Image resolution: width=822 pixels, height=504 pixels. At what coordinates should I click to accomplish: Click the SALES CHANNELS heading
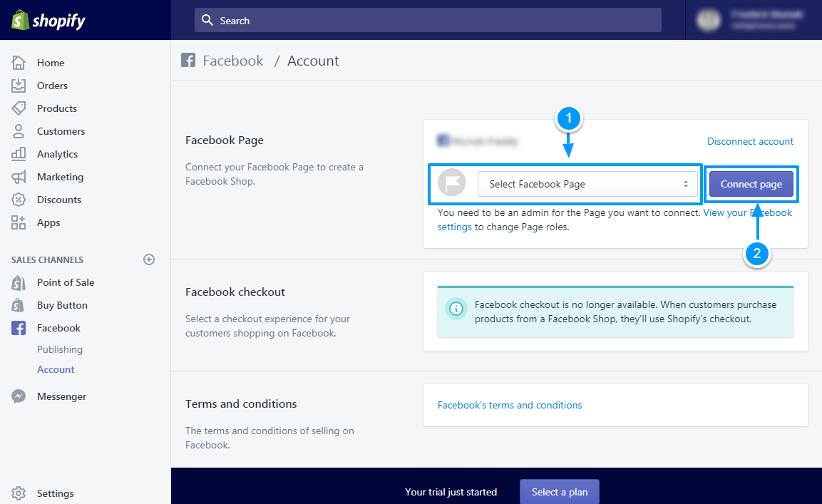47,259
